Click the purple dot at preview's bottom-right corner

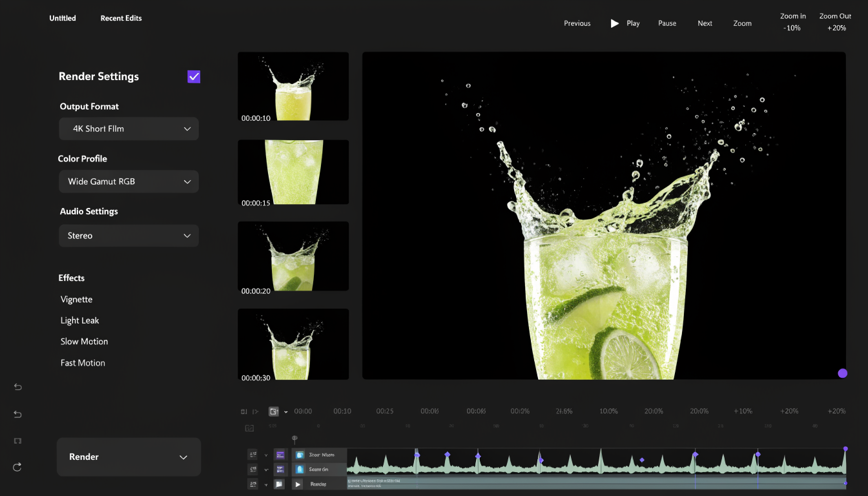842,373
